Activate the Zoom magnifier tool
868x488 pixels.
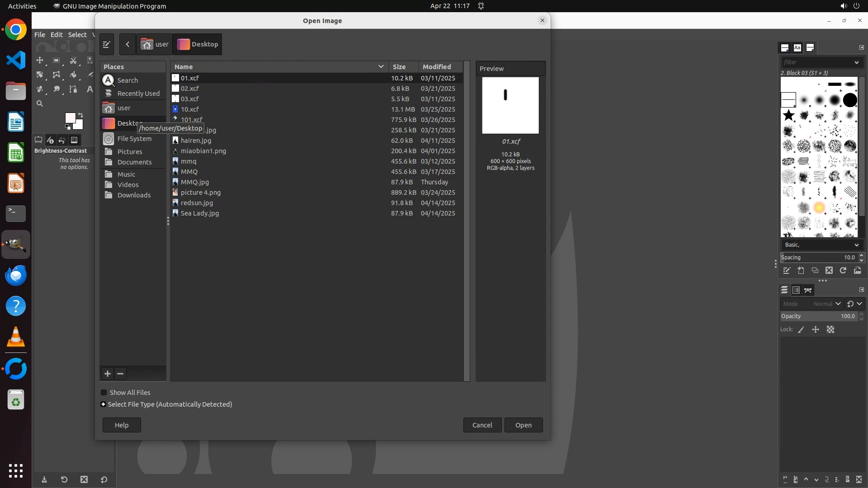click(x=40, y=103)
